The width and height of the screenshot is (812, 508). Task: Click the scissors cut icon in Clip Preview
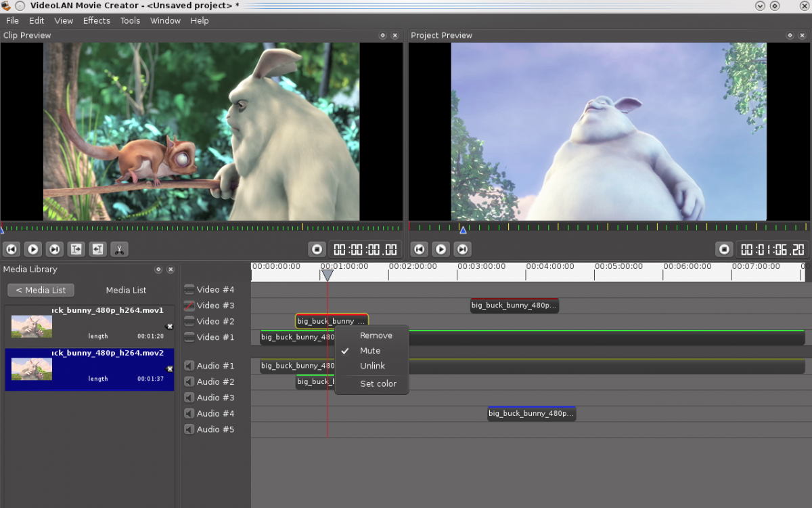(119, 249)
